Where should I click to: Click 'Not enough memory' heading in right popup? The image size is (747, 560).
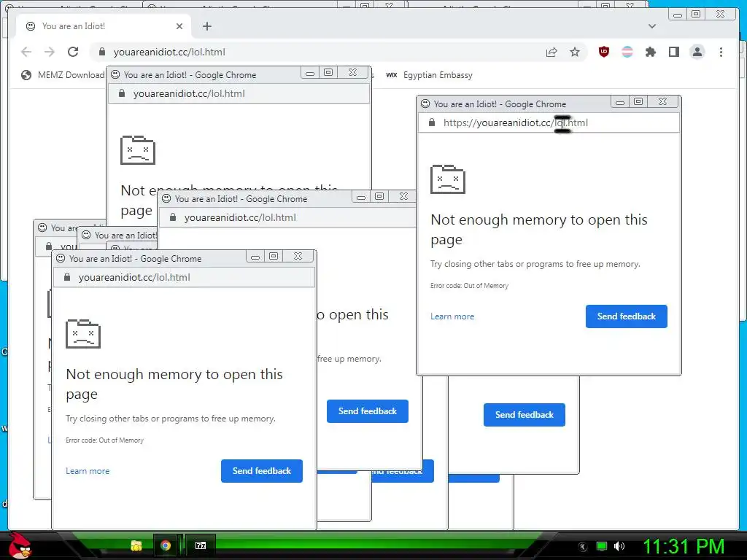[x=539, y=229]
